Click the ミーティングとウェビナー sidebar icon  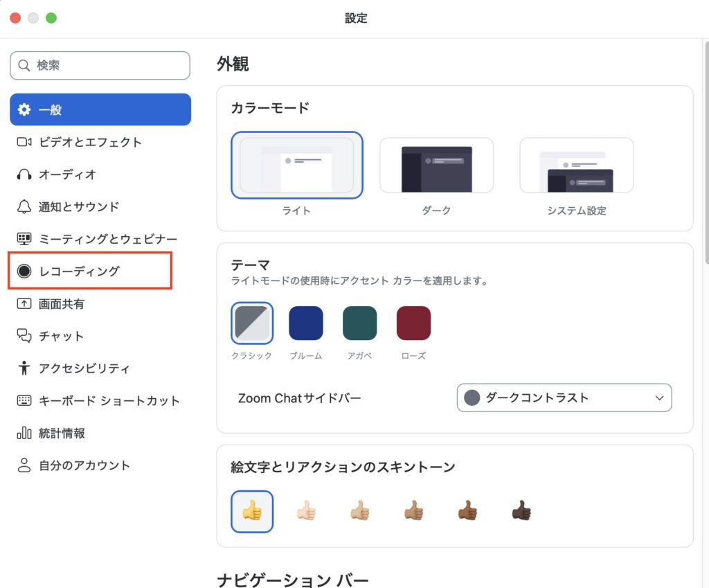[24, 239]
